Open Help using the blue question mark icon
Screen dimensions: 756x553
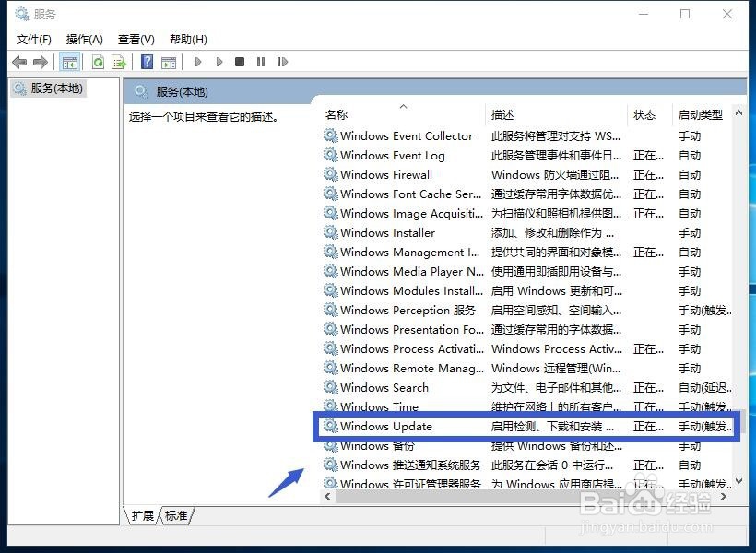pos(149,62)
